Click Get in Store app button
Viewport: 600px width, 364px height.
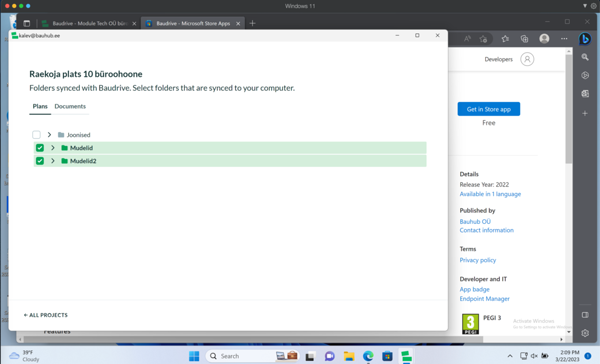(489, 109)
